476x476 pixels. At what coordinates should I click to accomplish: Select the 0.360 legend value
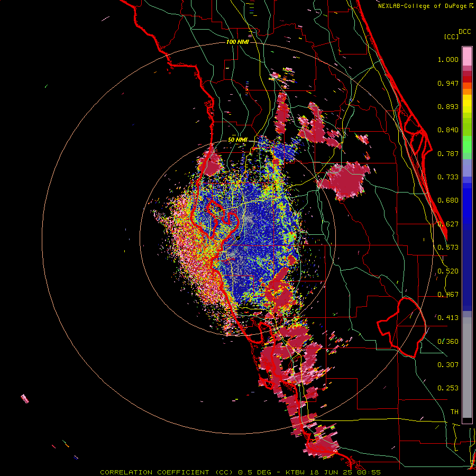(448, 342)
